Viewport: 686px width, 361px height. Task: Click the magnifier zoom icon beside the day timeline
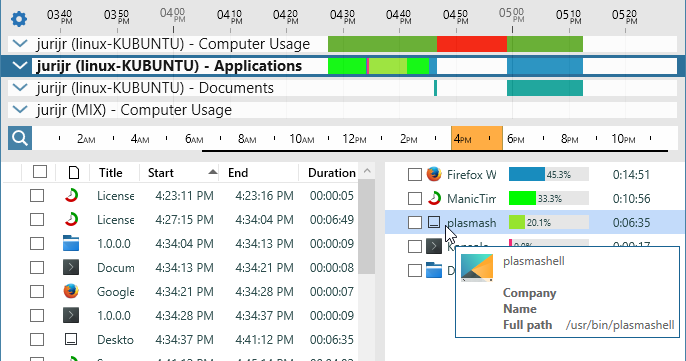(20, 138)
